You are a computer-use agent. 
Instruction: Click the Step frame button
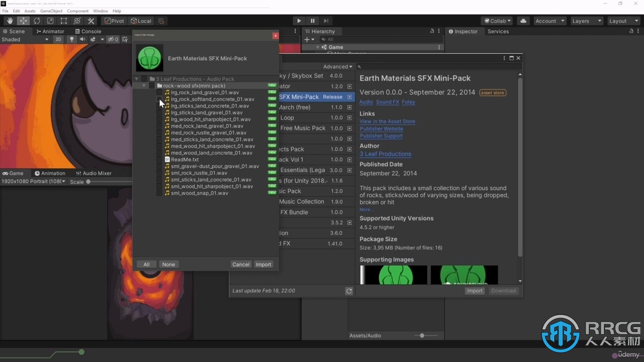click(326, 21)
